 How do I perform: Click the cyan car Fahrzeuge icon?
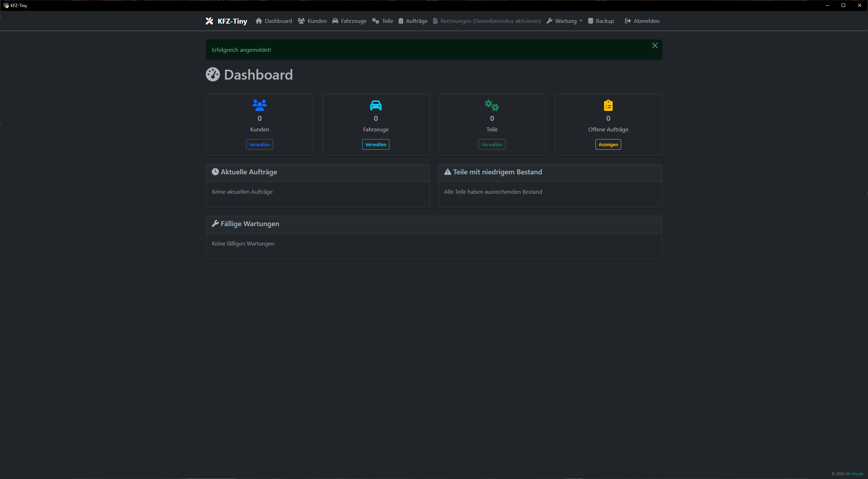(376, 105)
